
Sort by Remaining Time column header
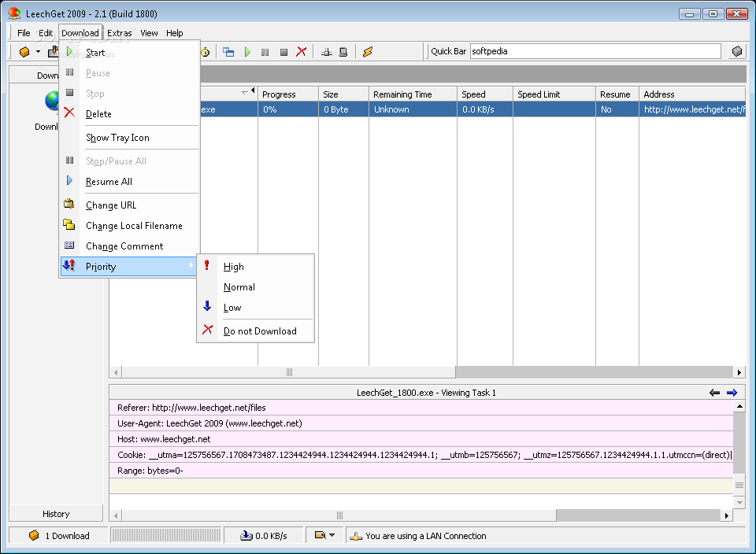click(413, 94)
